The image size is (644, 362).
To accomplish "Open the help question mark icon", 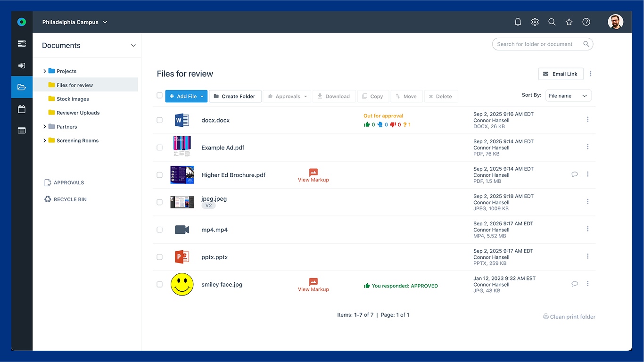I will 586,22.
